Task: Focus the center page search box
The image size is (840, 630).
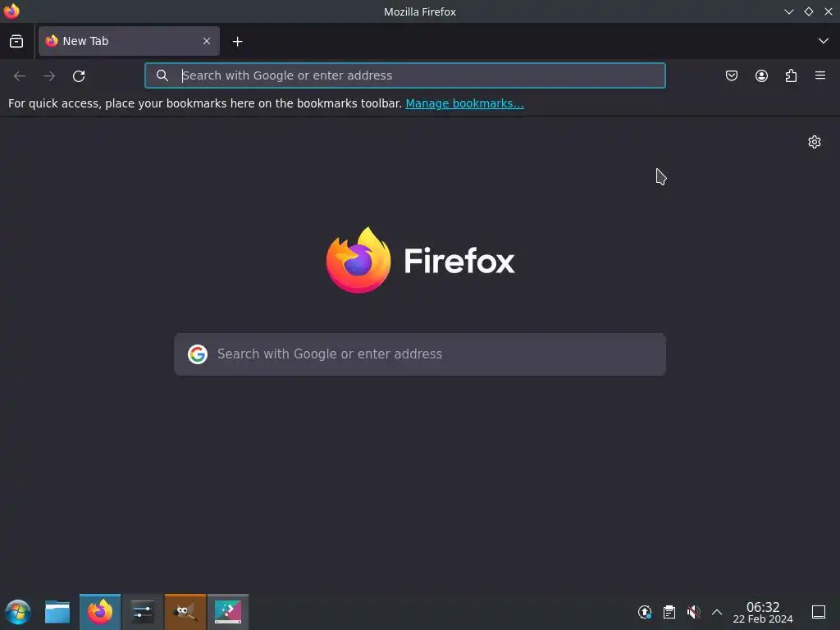Action: point(420,354)
